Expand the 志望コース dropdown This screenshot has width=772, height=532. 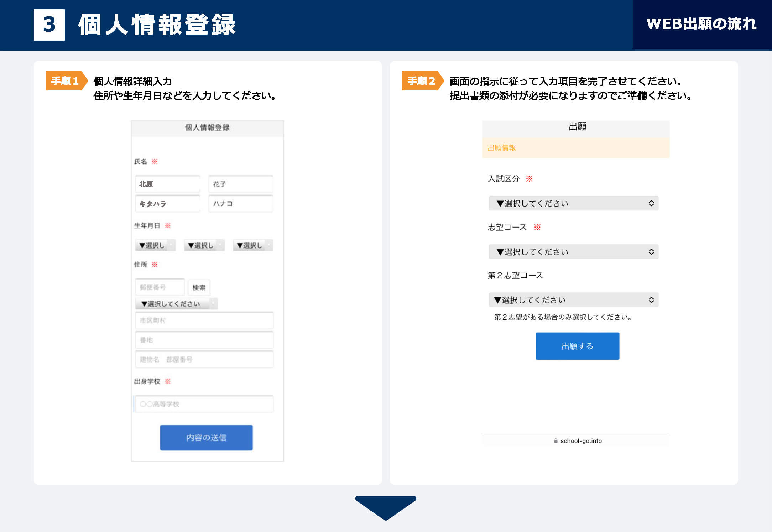pyautogui.click(x=573, y=252)
